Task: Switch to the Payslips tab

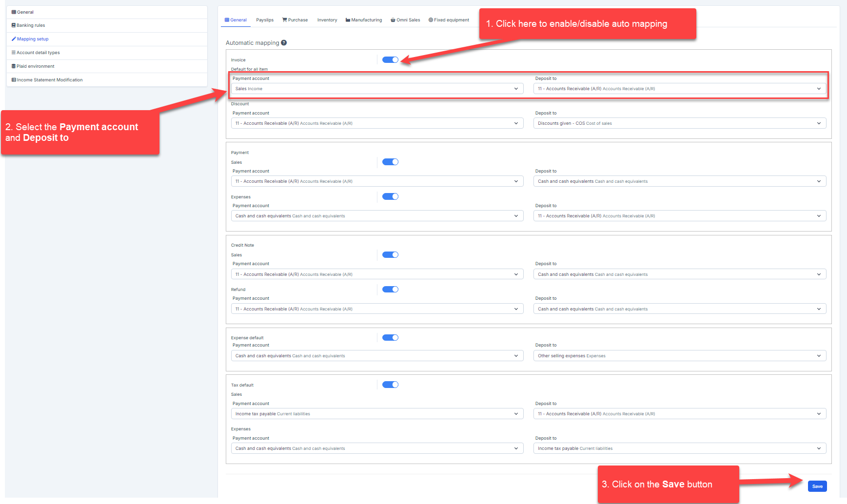Action: pyautogui.click(x=265, y=20)
